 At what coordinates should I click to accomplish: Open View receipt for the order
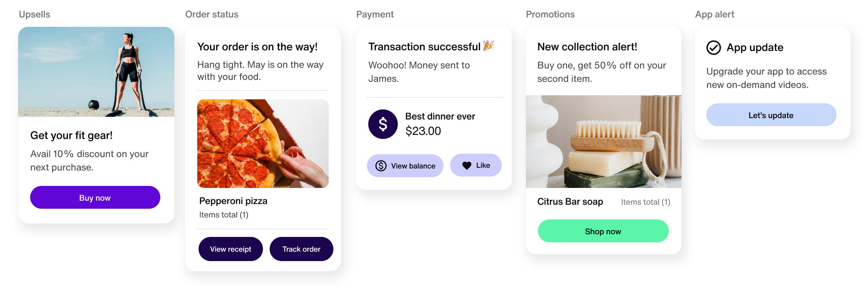230,249
